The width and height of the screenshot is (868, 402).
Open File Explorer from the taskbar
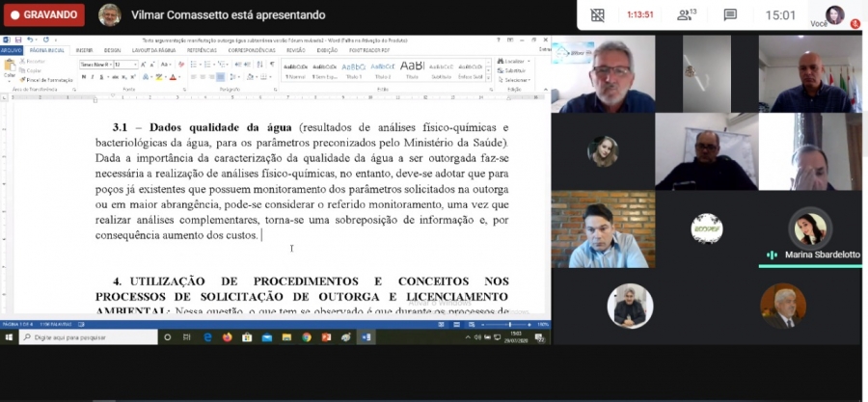coord(286,337)
